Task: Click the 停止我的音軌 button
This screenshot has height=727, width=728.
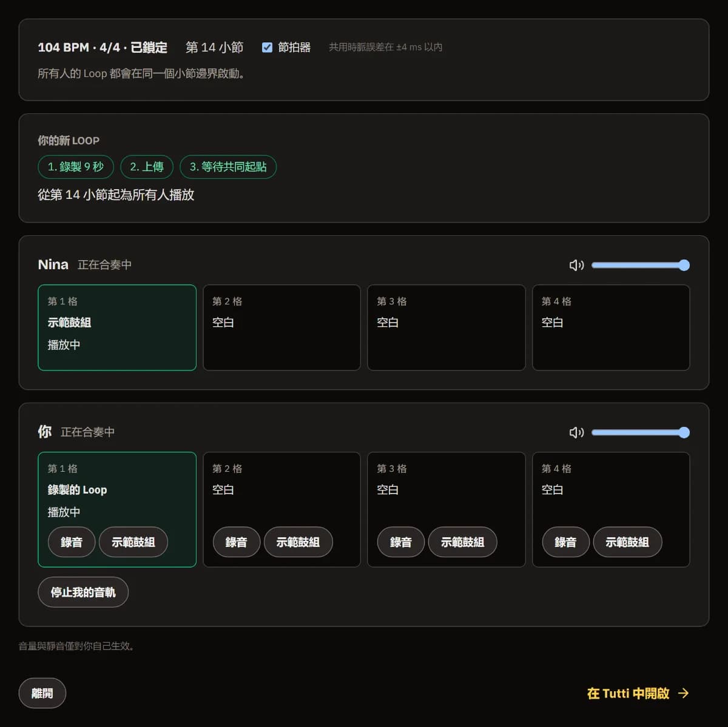Action: point(83,592)
